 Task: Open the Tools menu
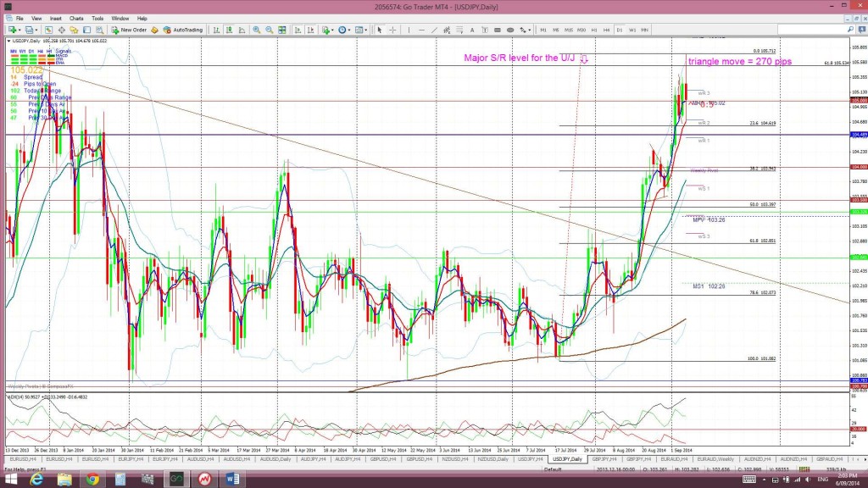tap(97, 18)
